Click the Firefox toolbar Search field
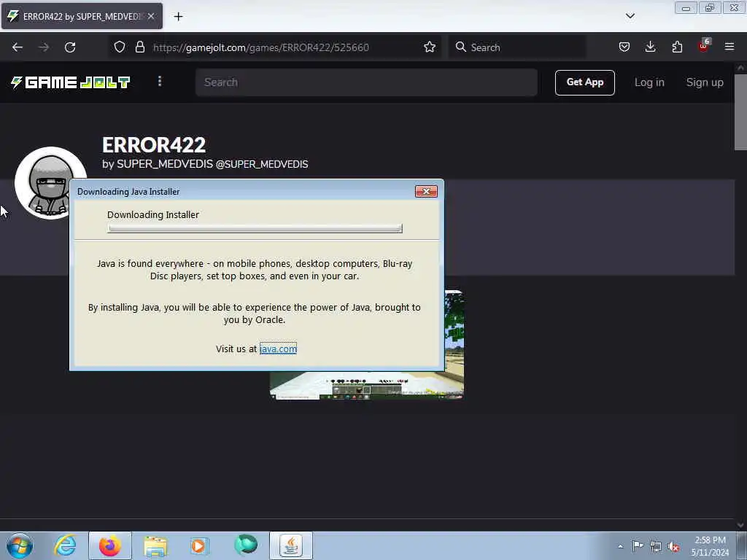The height and width of the screenshot is (560, 747). click(517, 47)
